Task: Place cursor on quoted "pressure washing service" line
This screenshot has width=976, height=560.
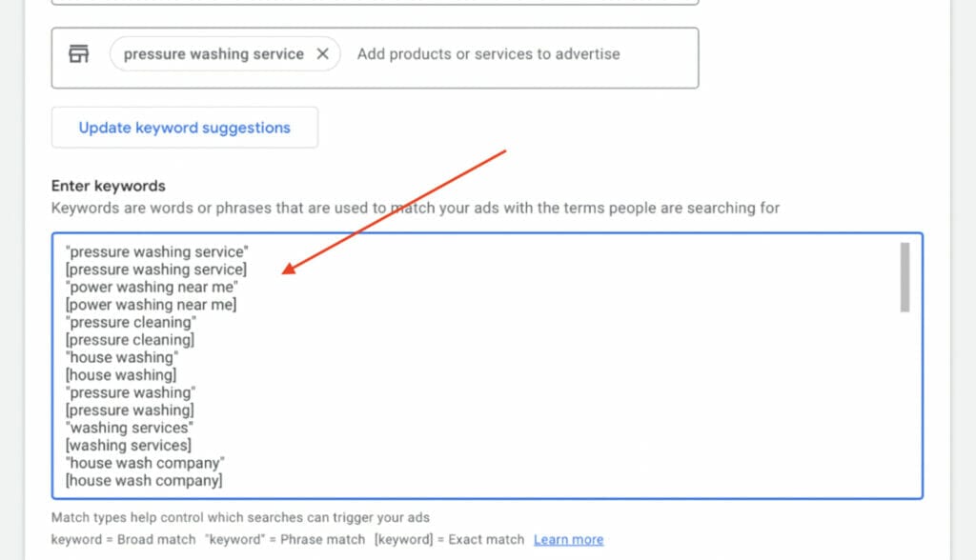Action: click(157, 252)
